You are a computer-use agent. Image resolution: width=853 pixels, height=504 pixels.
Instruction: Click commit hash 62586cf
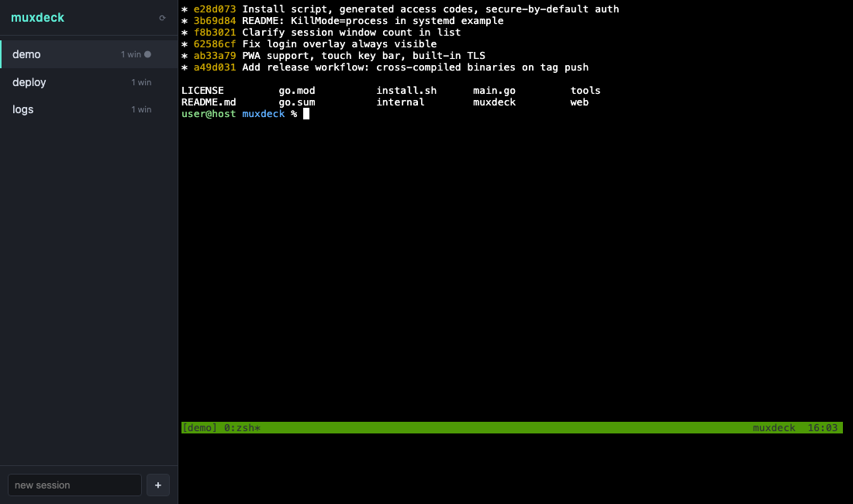pyautogui.click(x=215, y=44)
